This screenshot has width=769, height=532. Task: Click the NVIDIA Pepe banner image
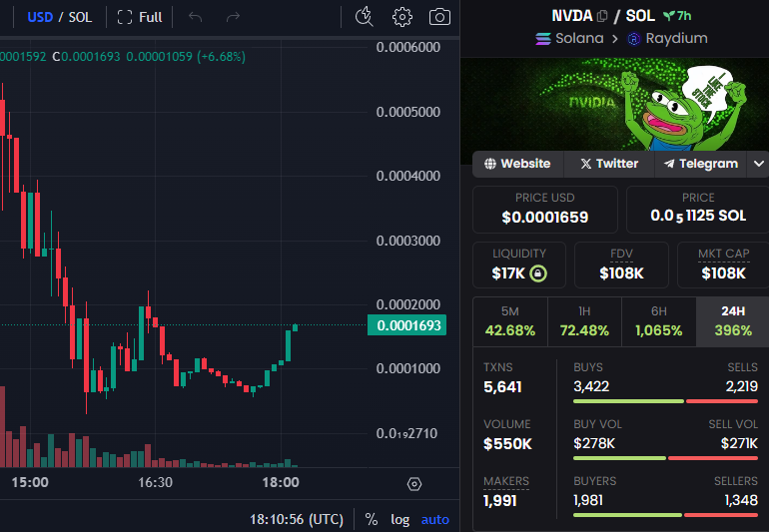[x=614, y=105]
